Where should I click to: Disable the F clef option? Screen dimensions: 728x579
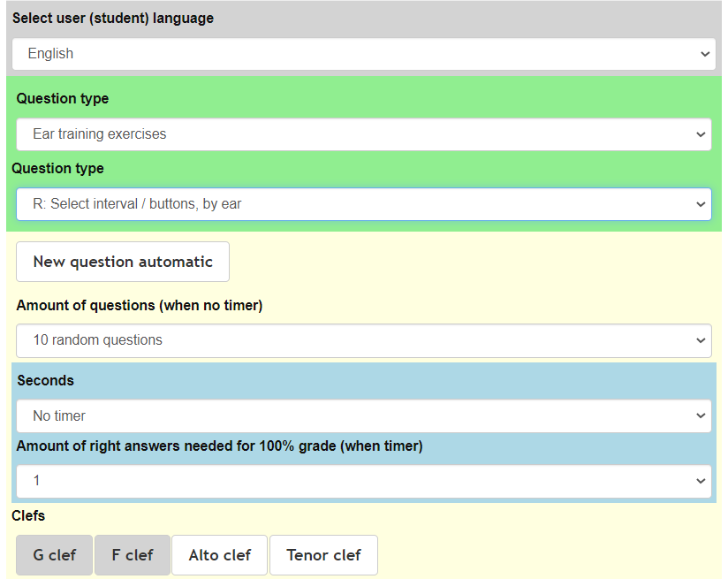[133, 555]
